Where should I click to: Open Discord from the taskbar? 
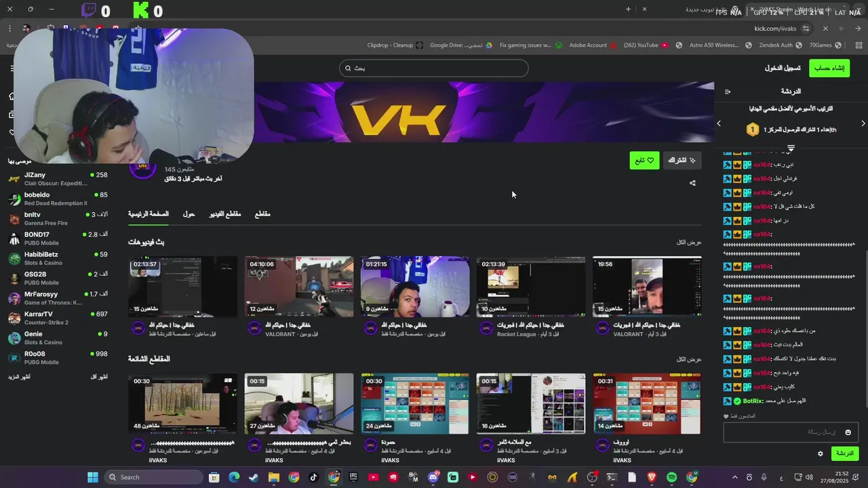click(433, 477)
